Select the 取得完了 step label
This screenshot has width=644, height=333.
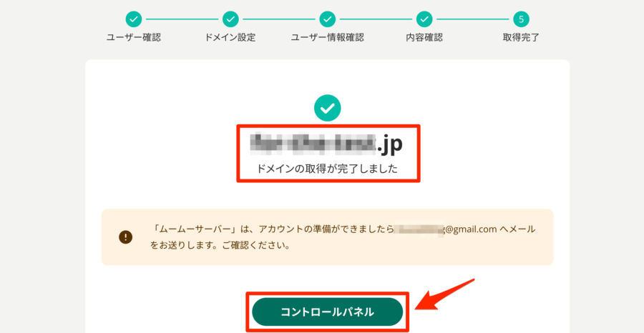pos(521,38)
